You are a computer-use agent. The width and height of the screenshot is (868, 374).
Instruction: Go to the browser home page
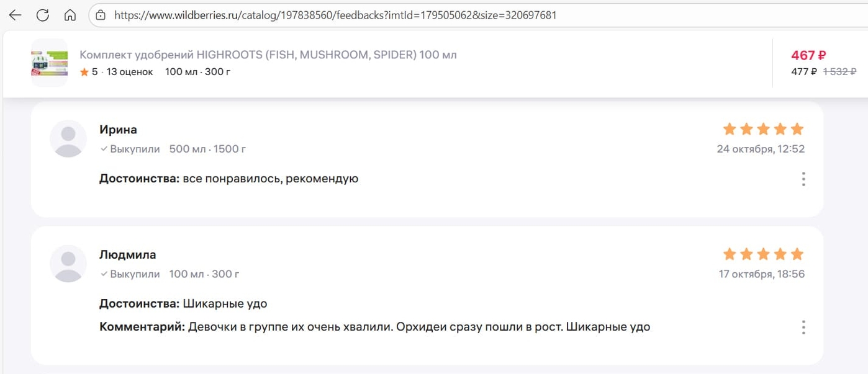click(x=70, y=16)
